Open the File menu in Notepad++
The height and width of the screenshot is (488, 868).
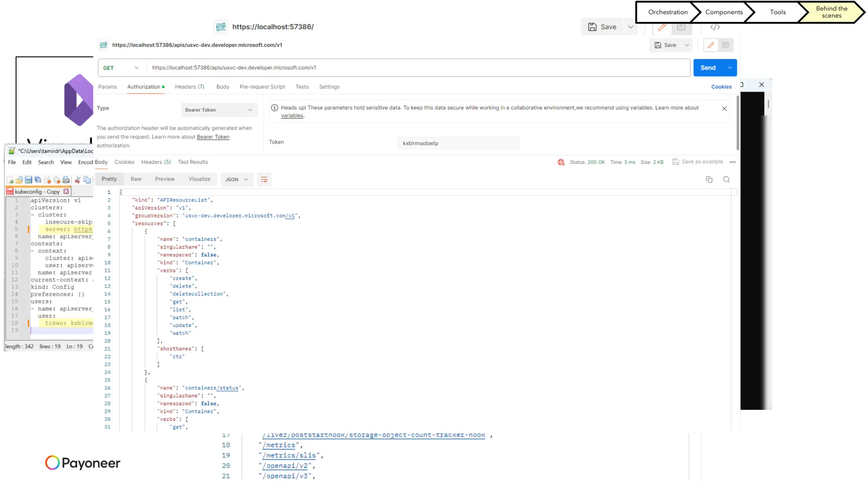click(x=12, y=162)
